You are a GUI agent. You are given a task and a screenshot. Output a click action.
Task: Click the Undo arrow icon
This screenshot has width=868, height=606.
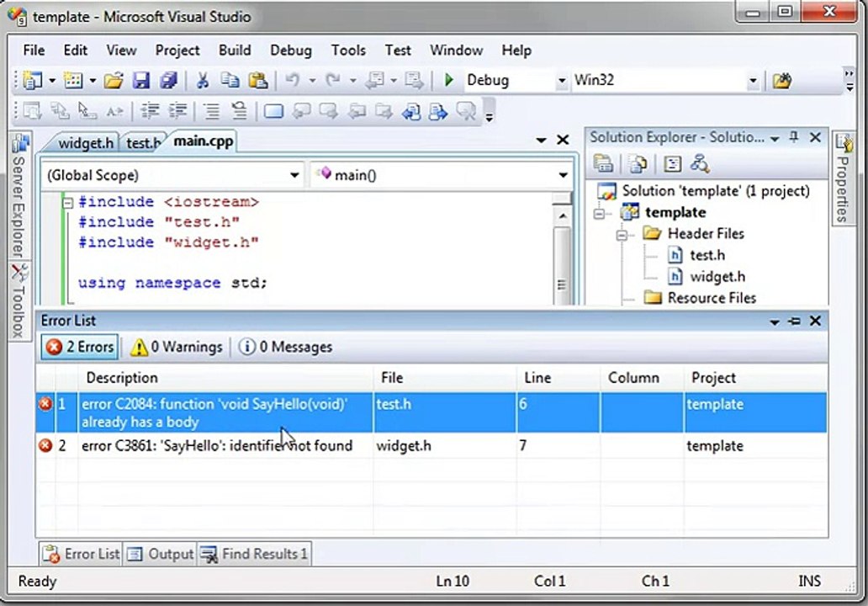[x=293, y=81]
